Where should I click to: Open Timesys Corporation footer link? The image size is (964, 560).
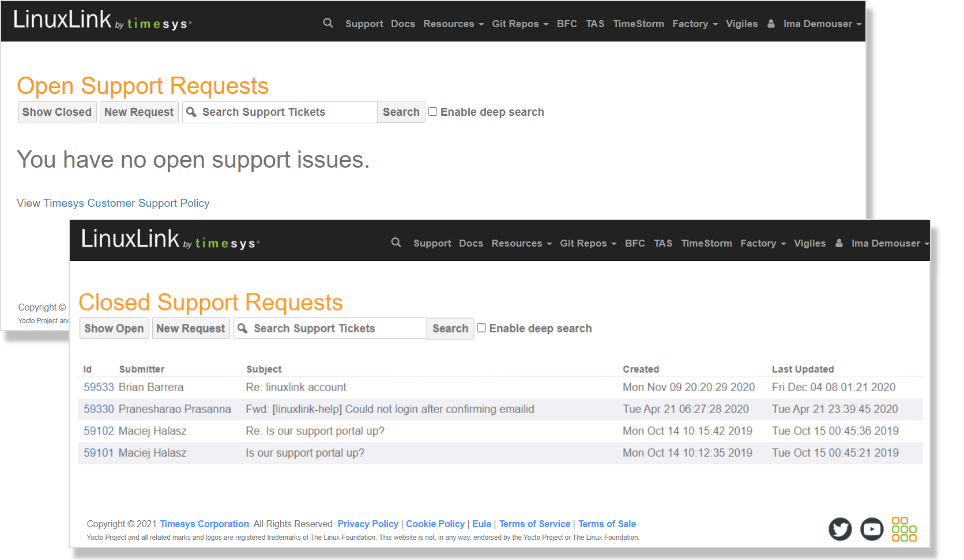click(x=205, y=524)
